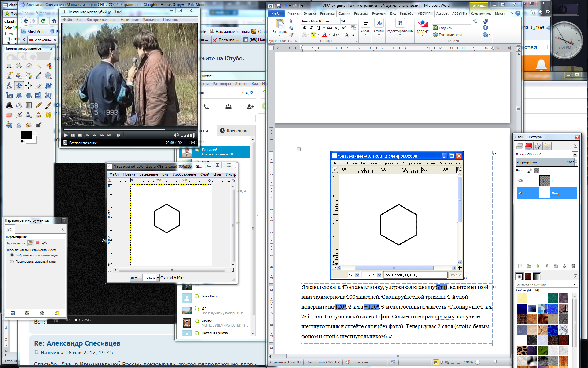Screen dimensions: 588x368
Task: Click the Кодексы button in ГАРАНТ group
Action: (x=443, y=28)
